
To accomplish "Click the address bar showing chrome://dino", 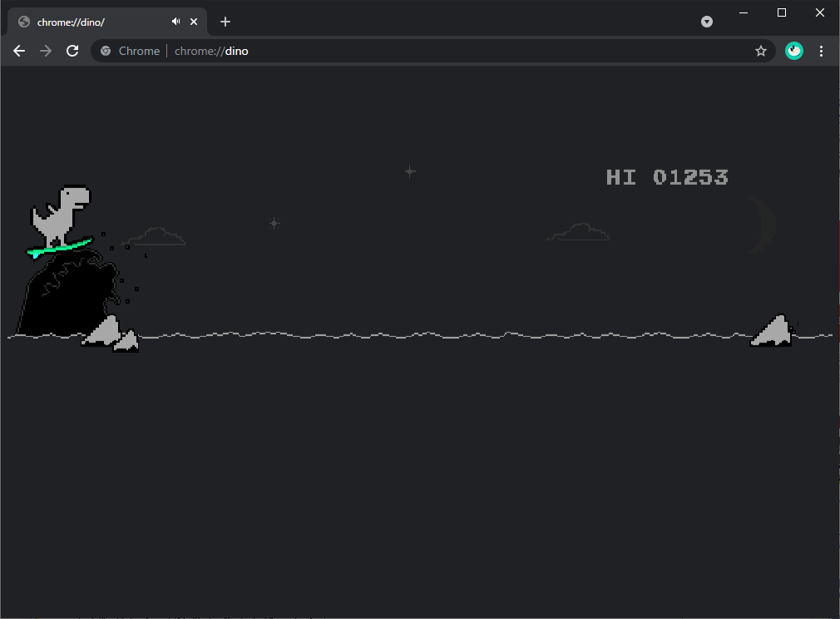I will pyautogui.click(x=432, y=51).
